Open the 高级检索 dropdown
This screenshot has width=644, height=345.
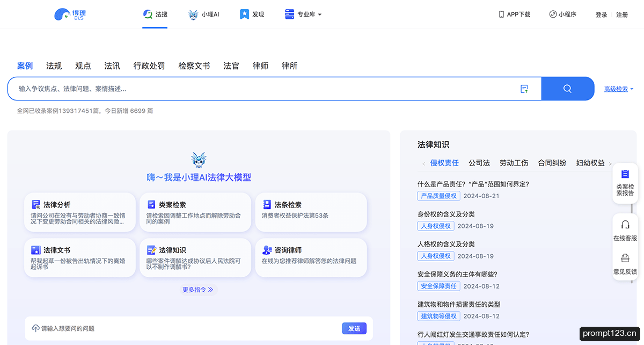point(619,89)
